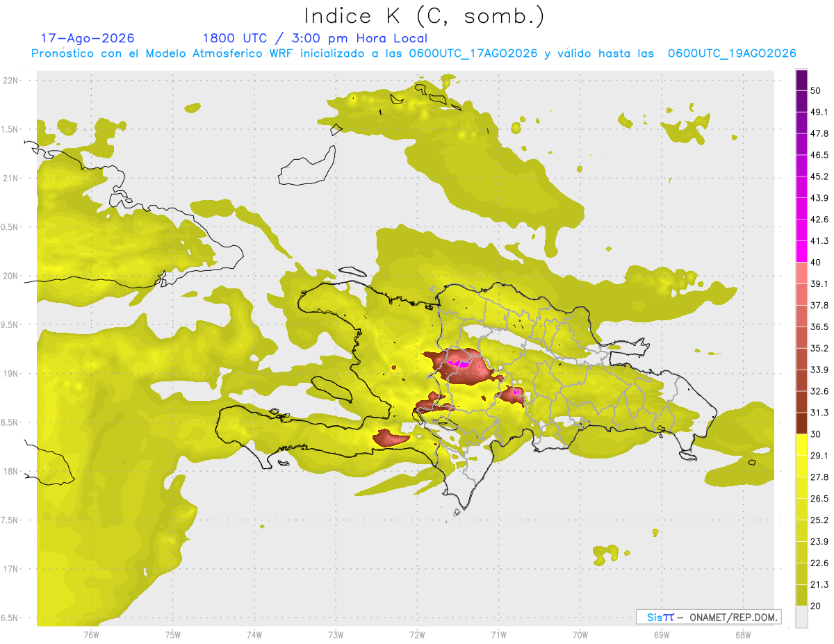Select the gray colorbar segment below 20

802,616
